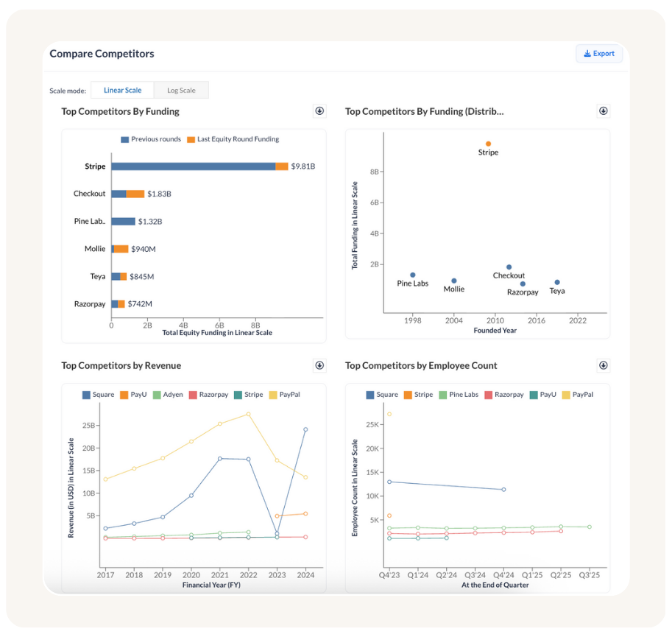Click the download icon on Top Competitors by Revenue chart
This screenshot has width=672, height=637.
tap(319, 365)
